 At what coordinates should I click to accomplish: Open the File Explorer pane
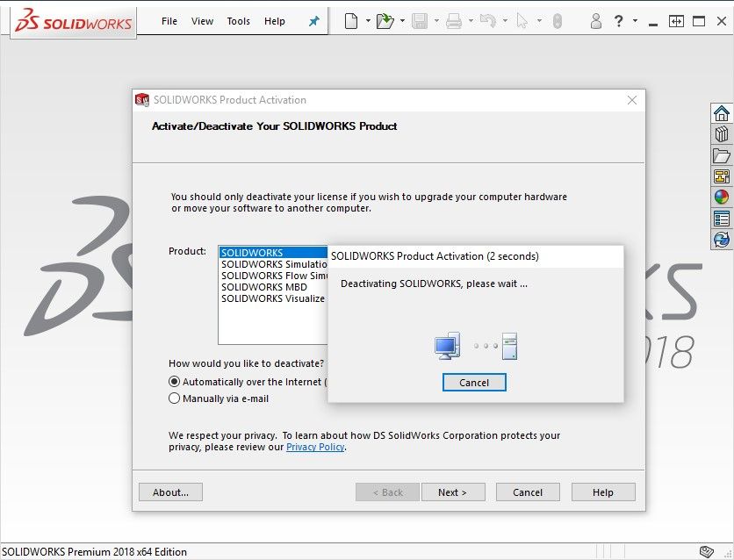coord(722,155)
